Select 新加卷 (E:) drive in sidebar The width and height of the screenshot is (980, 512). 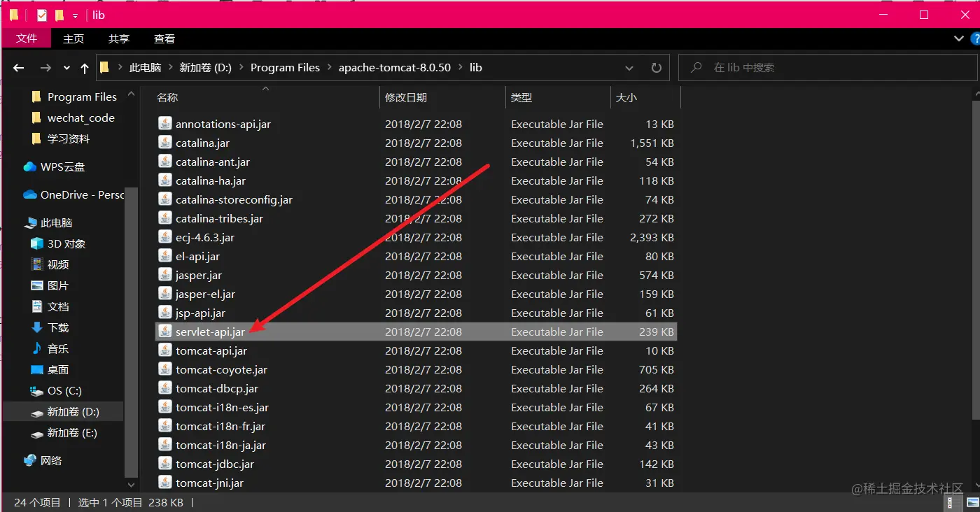(63, 433)
